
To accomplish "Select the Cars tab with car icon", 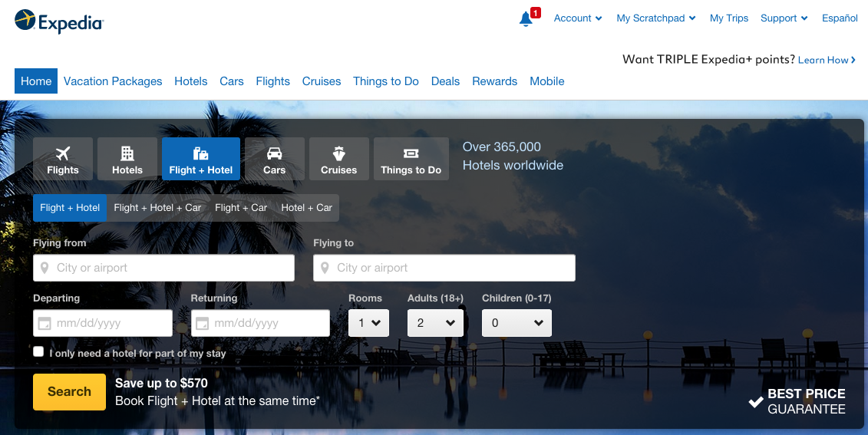I will tap(275, 159).
